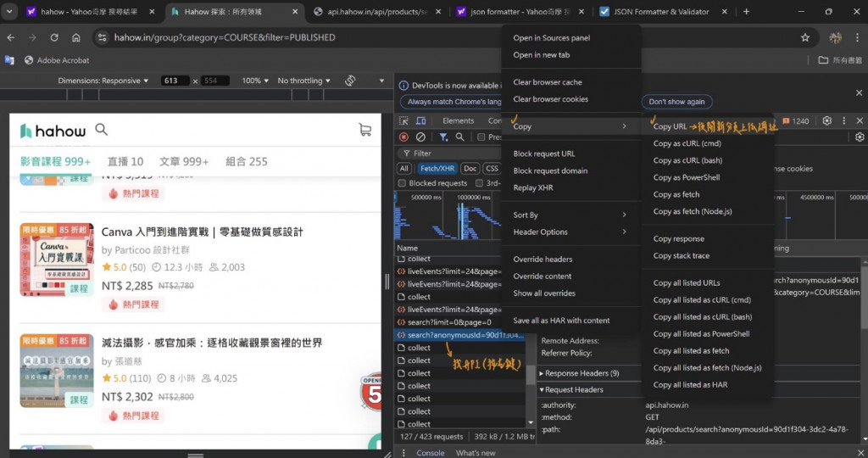The image size is (868, 458).
Task: Open the No throttling dropdown
Action: pyautogui.click(x=304, y=81)
